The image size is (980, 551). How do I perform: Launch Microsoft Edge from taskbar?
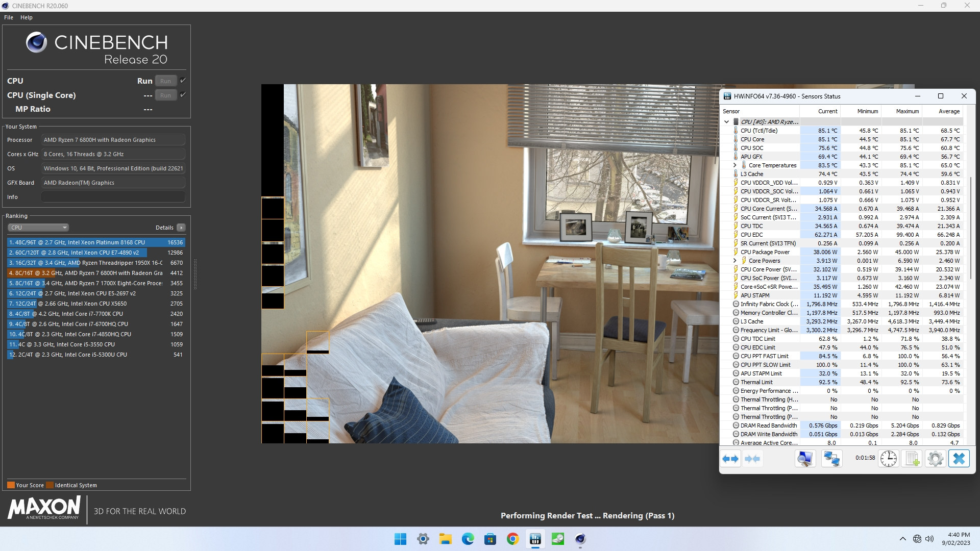(468, 539)
